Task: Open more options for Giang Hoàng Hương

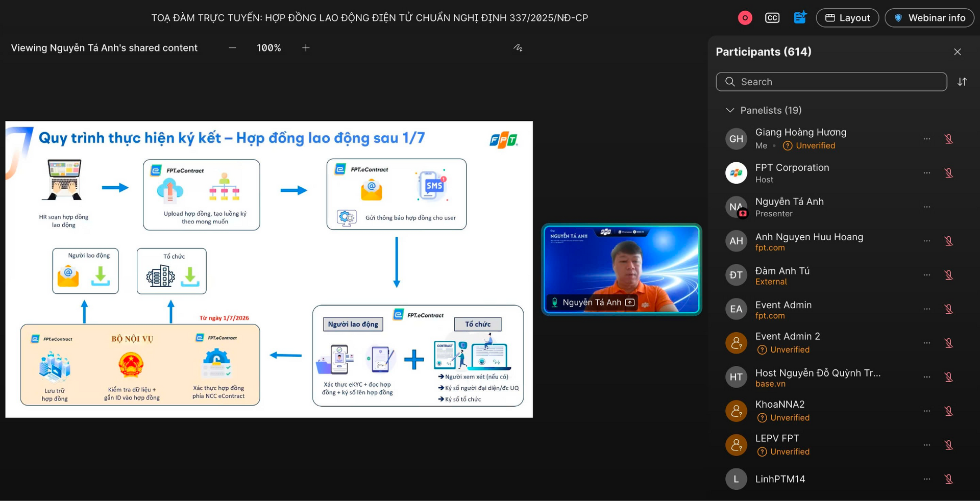Action: [x=927, y=139]
